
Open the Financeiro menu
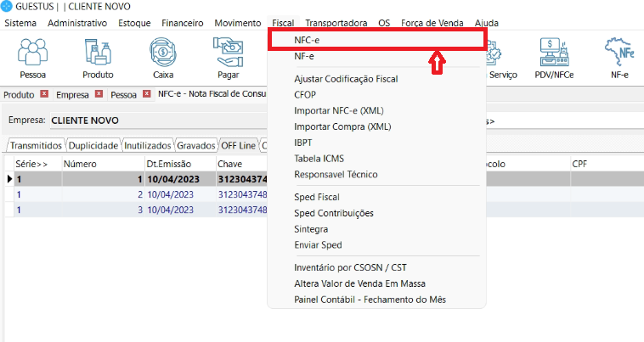[183, 23]
